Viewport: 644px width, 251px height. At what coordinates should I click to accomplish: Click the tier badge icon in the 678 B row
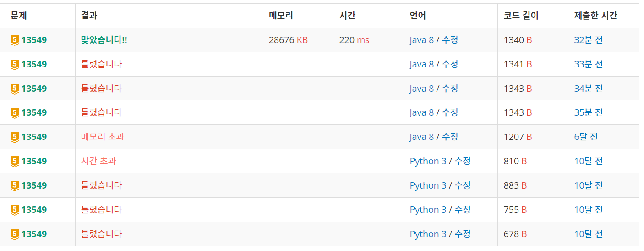click(x=14, y=234)
